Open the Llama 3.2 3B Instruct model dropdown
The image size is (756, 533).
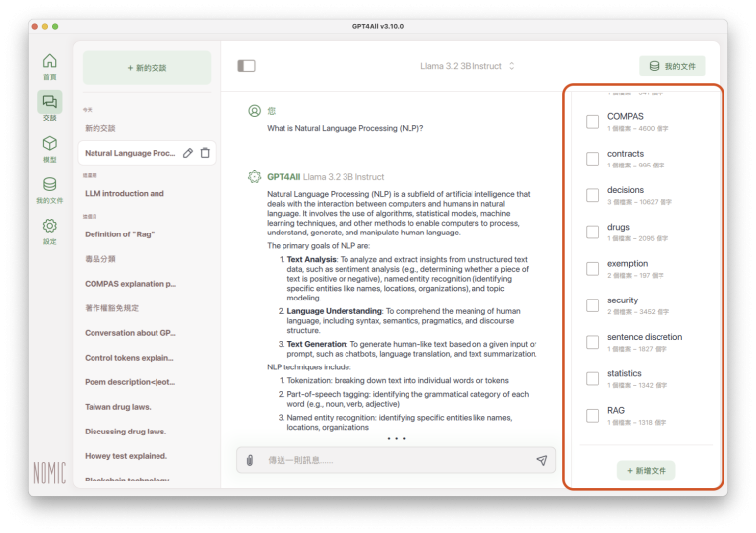468,66
